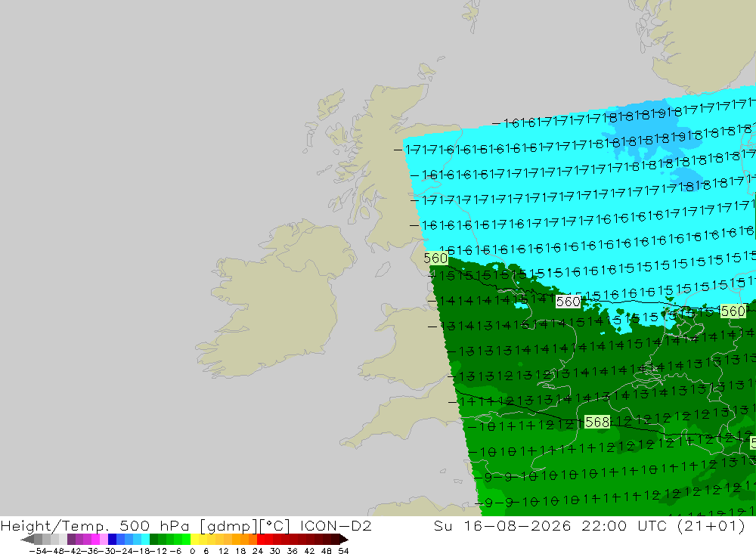Click the ICON-D2 model name

click(336, 526)
